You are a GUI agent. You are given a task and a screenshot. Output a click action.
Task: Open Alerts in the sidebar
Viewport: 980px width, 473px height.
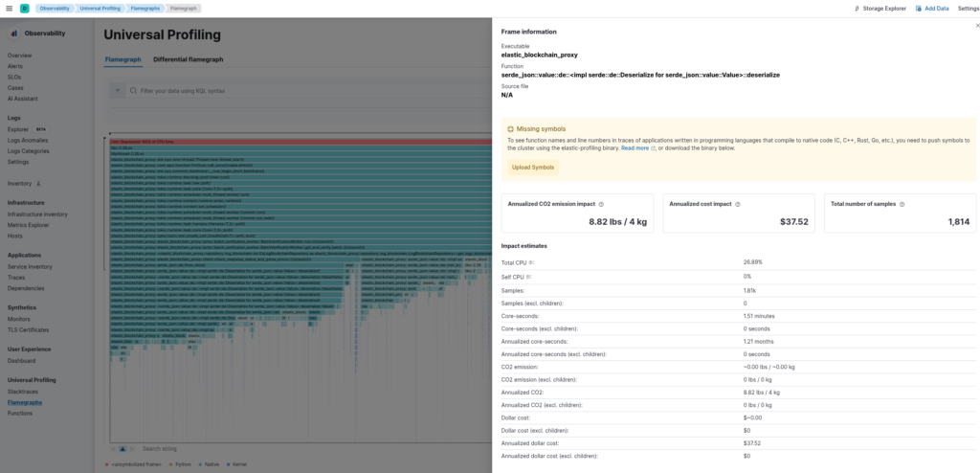(15, 66)
